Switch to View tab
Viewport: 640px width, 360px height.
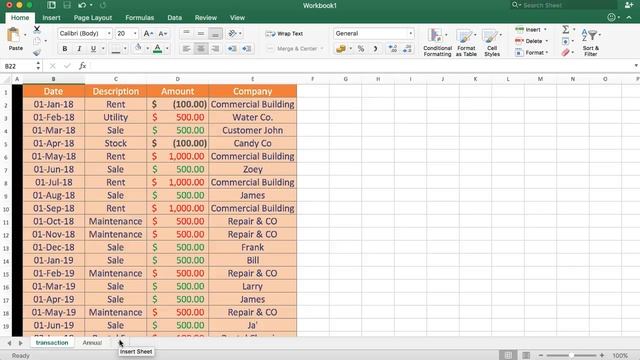point(237,18)
